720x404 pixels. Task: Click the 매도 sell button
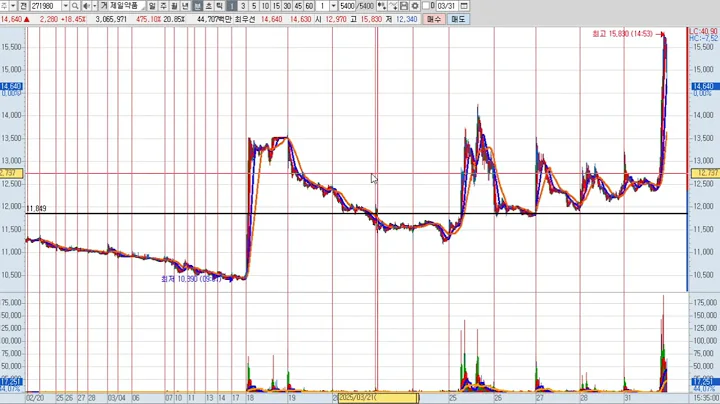point(458,19)
